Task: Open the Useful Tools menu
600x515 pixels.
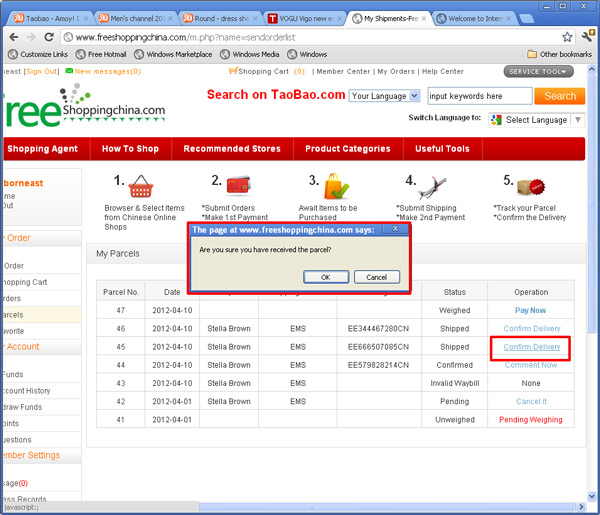Action: [442, 148]
